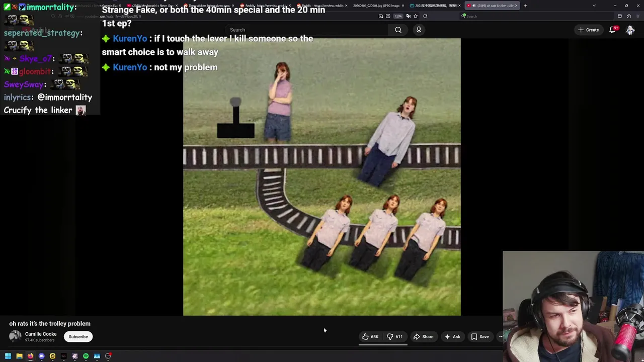
Task: Open browser extensions puzzle icon
Action: point(629,16)
